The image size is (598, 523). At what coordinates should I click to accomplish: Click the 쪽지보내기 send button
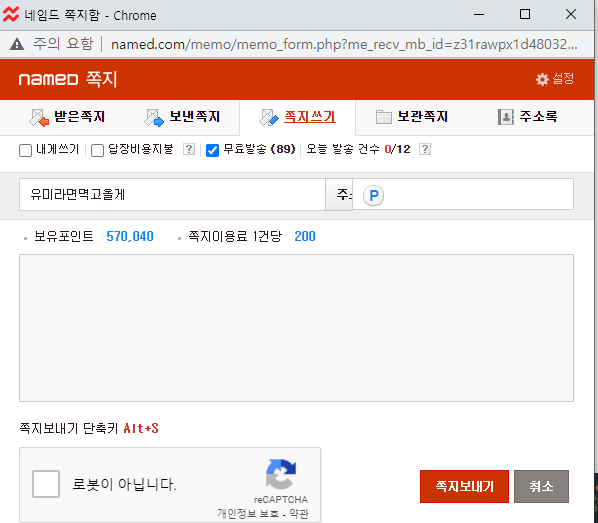coord(464,486)
